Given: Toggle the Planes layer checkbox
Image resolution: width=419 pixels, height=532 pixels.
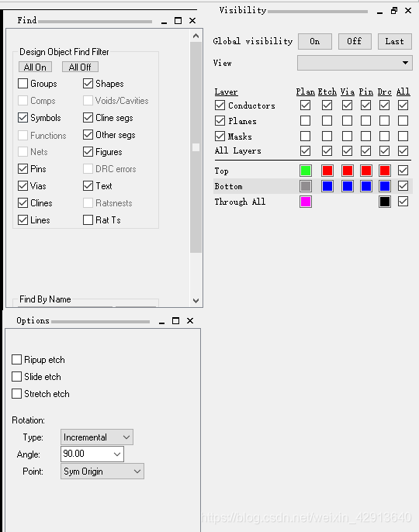Looking at the screenshot, I should click(220, 120).
